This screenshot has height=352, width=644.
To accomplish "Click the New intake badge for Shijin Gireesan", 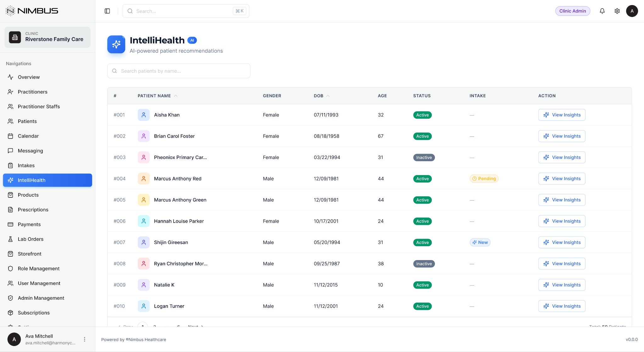I will [480, 242].
